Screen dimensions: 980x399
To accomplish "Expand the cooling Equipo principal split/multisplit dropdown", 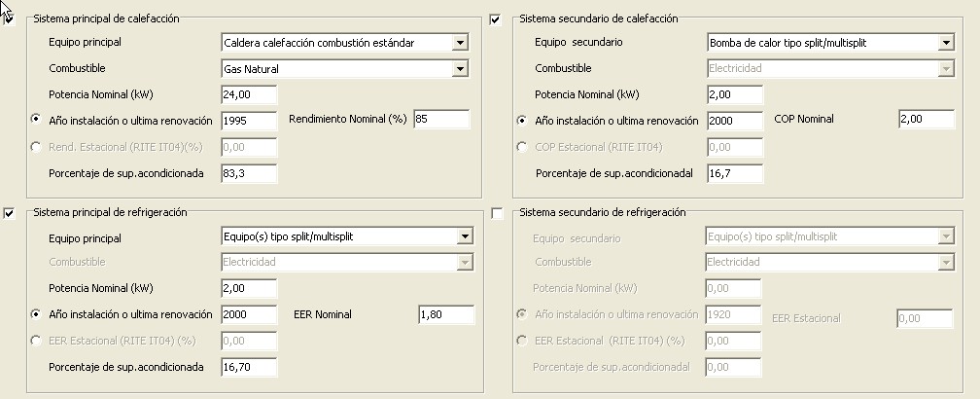I will click(x=464, y=236).
